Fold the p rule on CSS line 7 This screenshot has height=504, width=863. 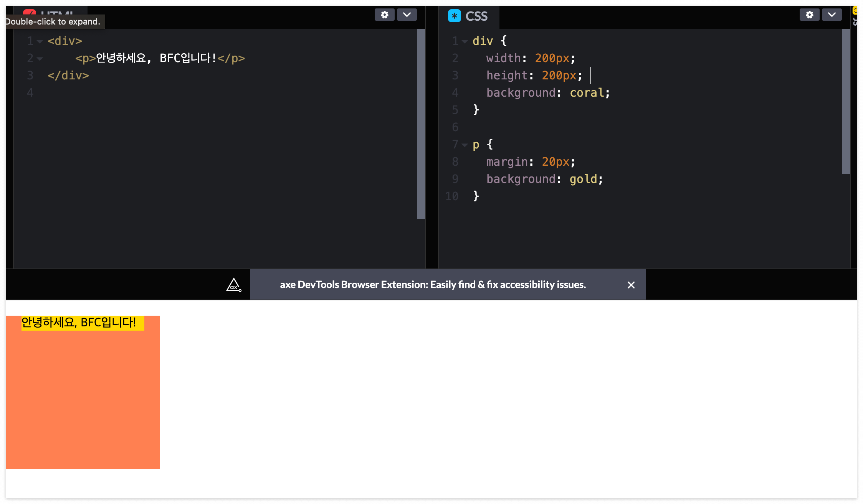[465, 145]
